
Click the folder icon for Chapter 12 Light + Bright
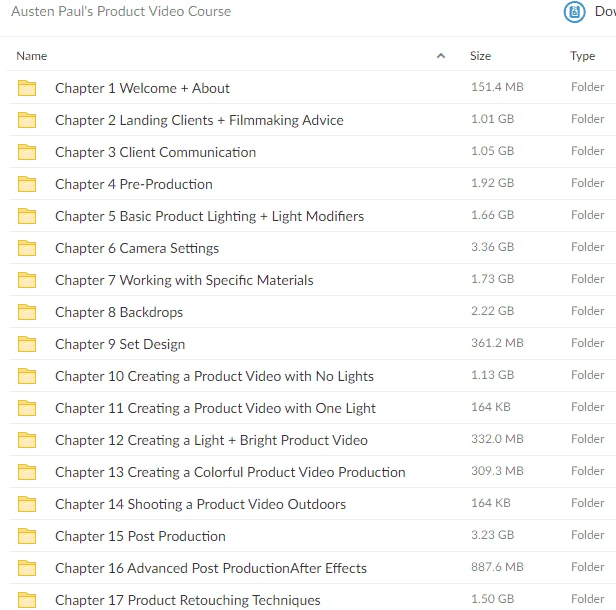click(x=27, y=440)
